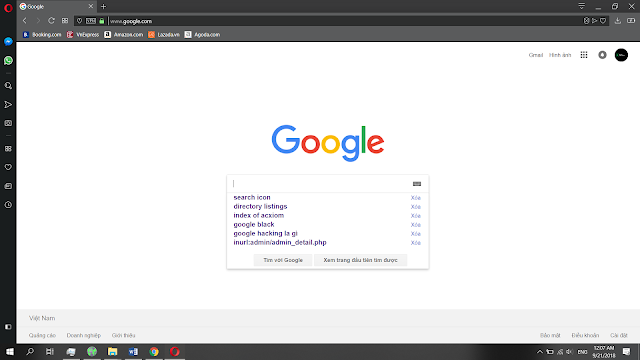Open Chrome from the taskbar
Screen dimensions: 640x360
[154, 351]
